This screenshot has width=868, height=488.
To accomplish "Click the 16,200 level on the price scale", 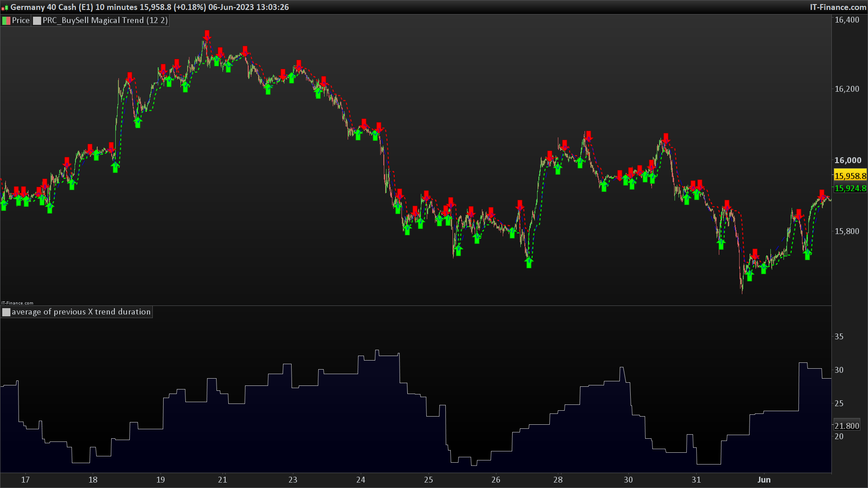I will (847, 89).
